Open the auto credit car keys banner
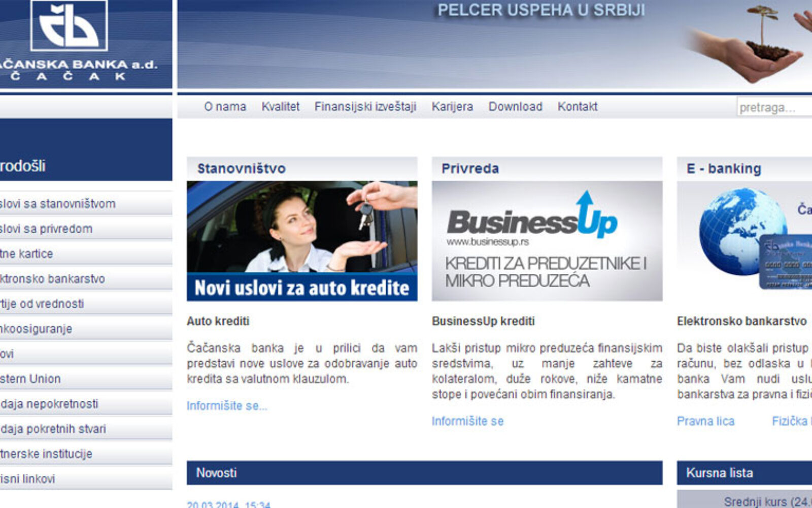 tap(302, 241)
